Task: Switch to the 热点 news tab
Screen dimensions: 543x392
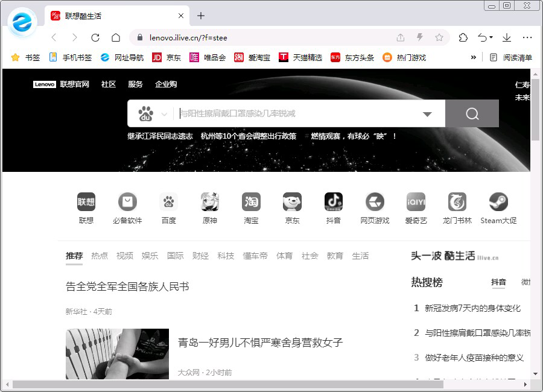Action: (100, 256)
